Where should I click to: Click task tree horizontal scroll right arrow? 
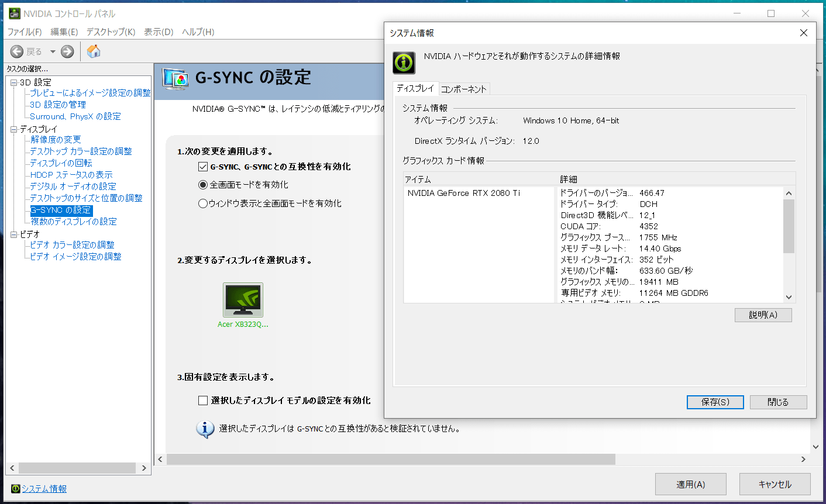coord(144,468)
